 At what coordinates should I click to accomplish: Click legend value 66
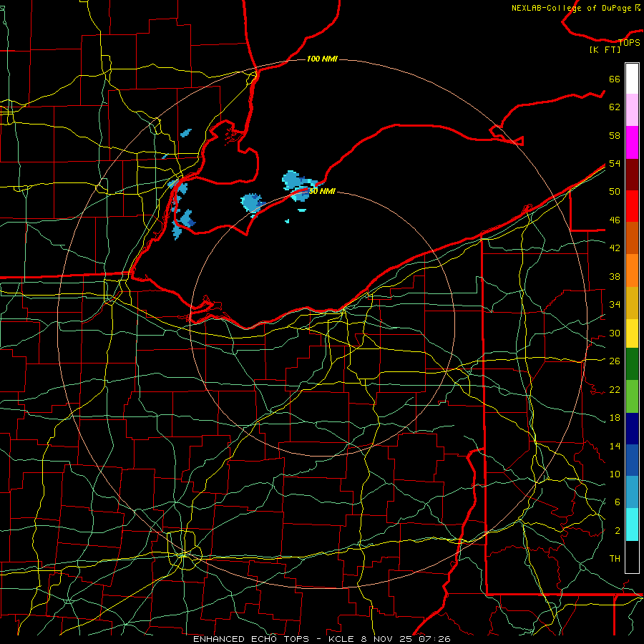tap(615, 79)
